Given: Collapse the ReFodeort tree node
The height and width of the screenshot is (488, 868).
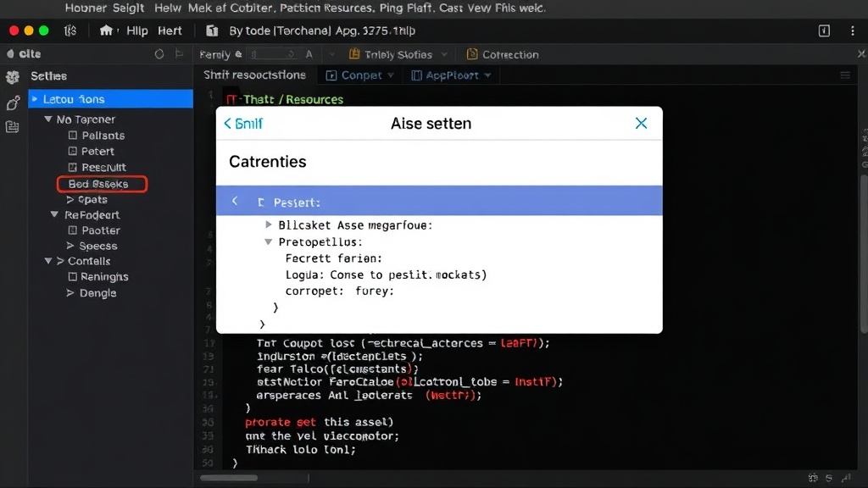Looking at the screenshot, I should tap(54, 214).
